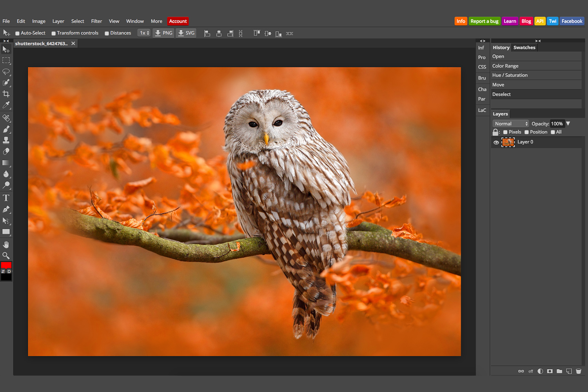The height and width of the screenshot is (392, 588).
Task: Lock the layer's Position
Action: pos(527,132)
